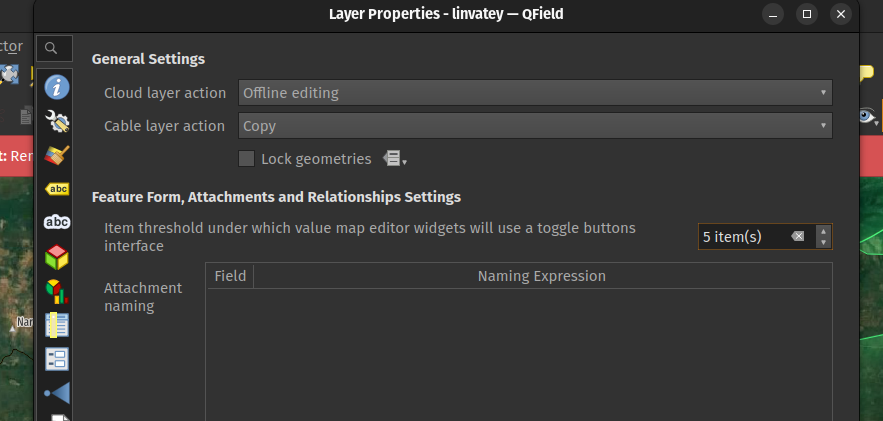Open the yellow Labels tab
This screenshot has width=883, height=421.
(x=57, y=188)
